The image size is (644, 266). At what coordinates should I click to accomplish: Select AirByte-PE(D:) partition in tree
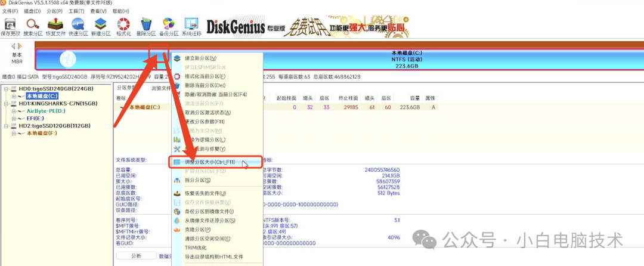point(46,111)
